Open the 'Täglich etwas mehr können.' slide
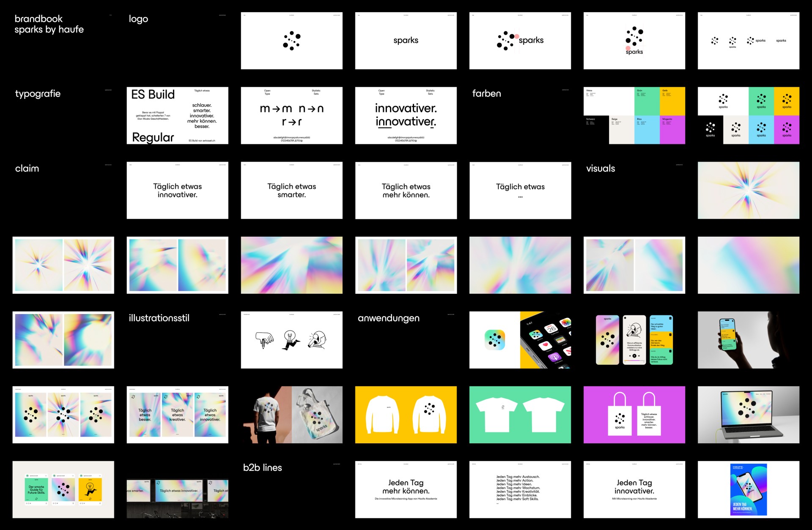812x530 pixels. (406, 190)
